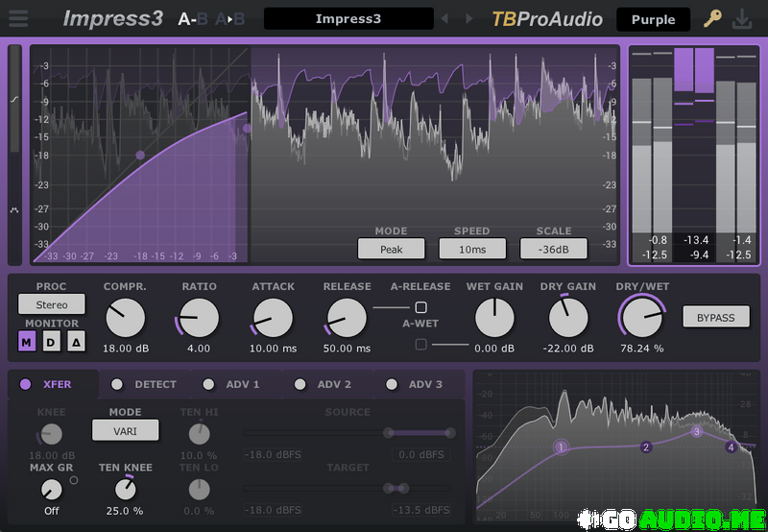Click the DRY GAIN knob
Image resolution: width=768 pixels, height=532 pixels.
pos(568,318)
